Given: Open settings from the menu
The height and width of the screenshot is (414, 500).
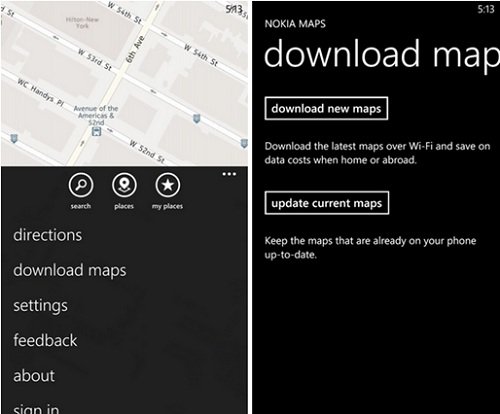Looking at the screenshot, I should 41,306.
